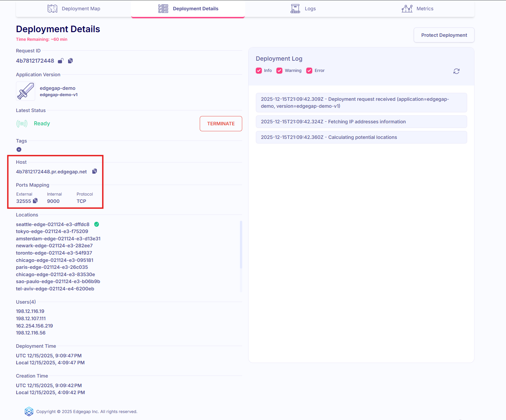Viewport: 506px width, 420px height.
Task: Switch to the Logs tab
Action: click(x=303, y=9)
